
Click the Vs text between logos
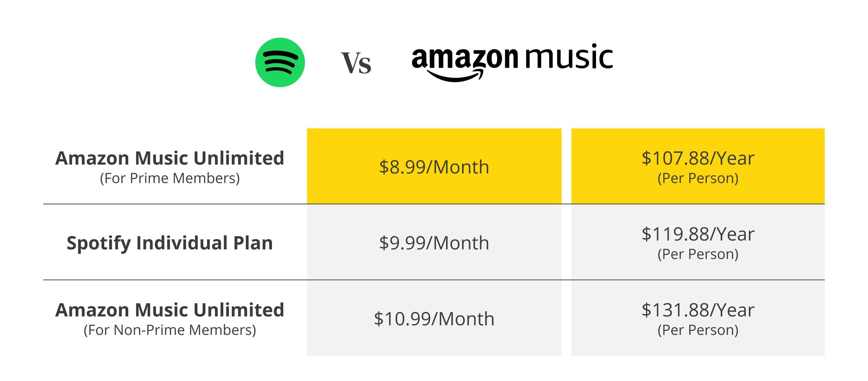[x=356, y=63]
